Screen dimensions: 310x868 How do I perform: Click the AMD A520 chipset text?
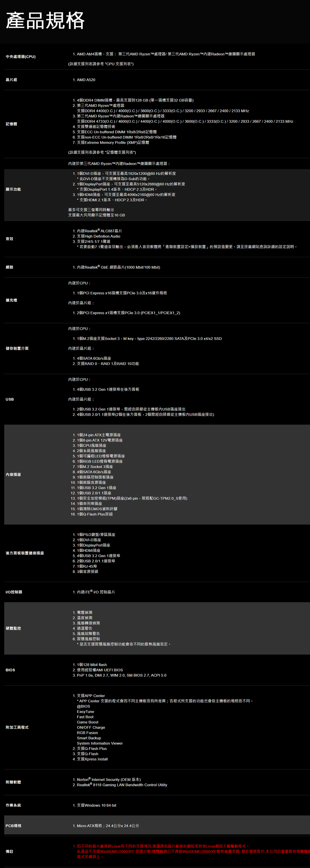[x=86, y=80]
